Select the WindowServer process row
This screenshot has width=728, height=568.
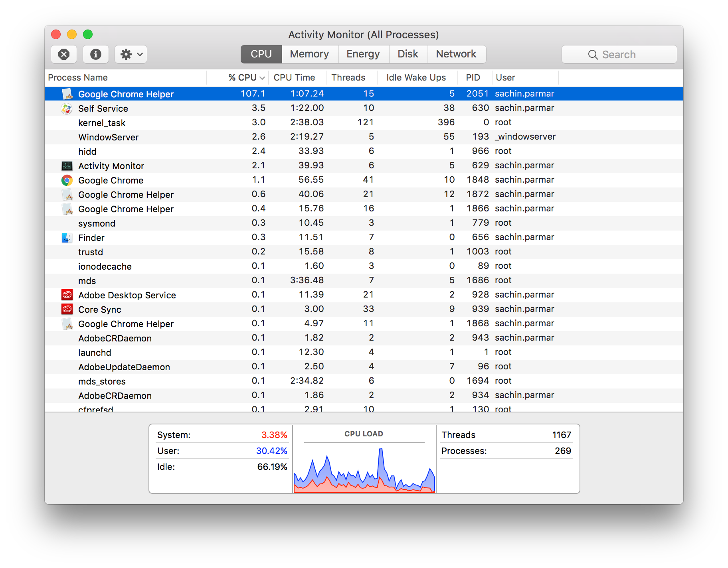click(x=364, y=137)
